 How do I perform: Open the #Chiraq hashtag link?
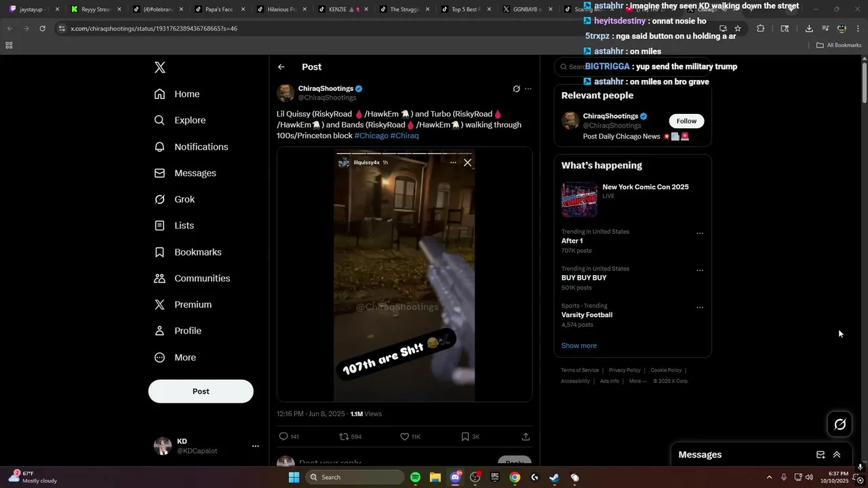(x=404, y=136)
